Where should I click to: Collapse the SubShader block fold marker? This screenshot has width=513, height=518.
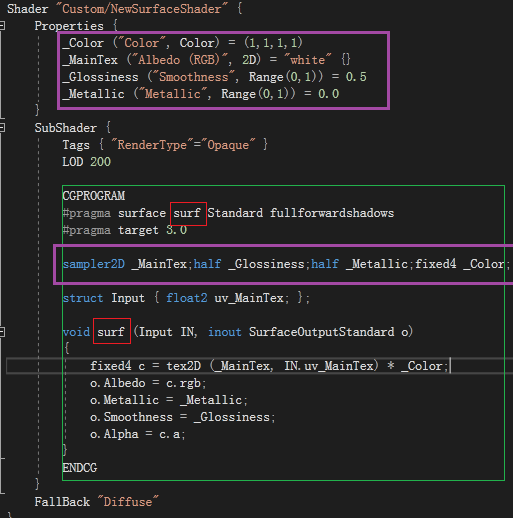coord(2,128)
